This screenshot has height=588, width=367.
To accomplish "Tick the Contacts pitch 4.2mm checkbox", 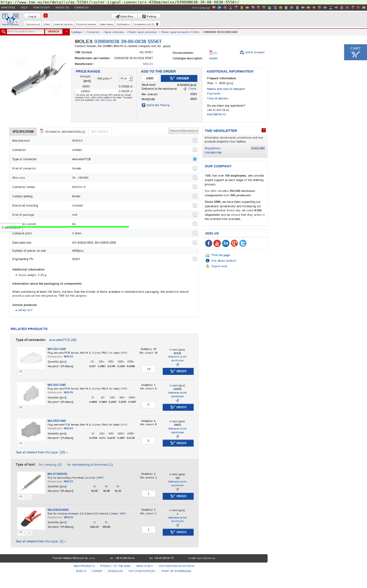I will [x=195, y=233].
